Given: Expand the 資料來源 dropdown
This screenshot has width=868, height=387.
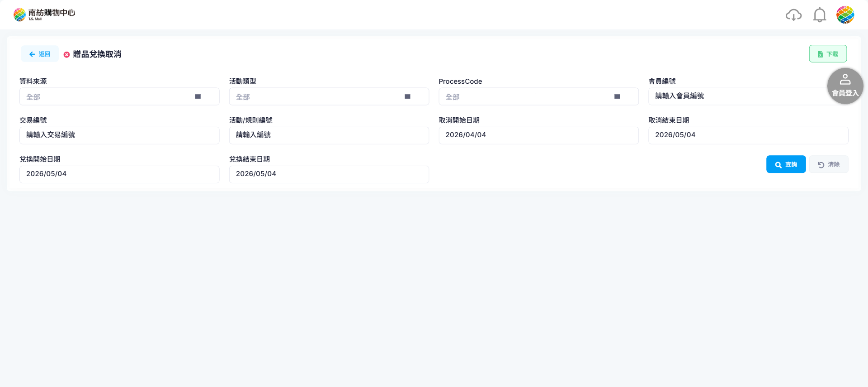Looking at the screenshot, I should pos(119,96).
